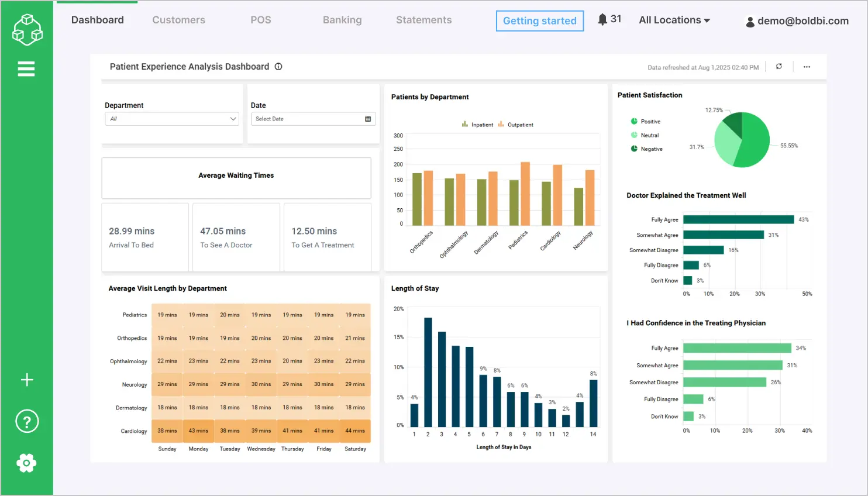This screenshot has width=868, height=496.
Task: Open the Select Date picker field
Action: click(x=304, y=119)
